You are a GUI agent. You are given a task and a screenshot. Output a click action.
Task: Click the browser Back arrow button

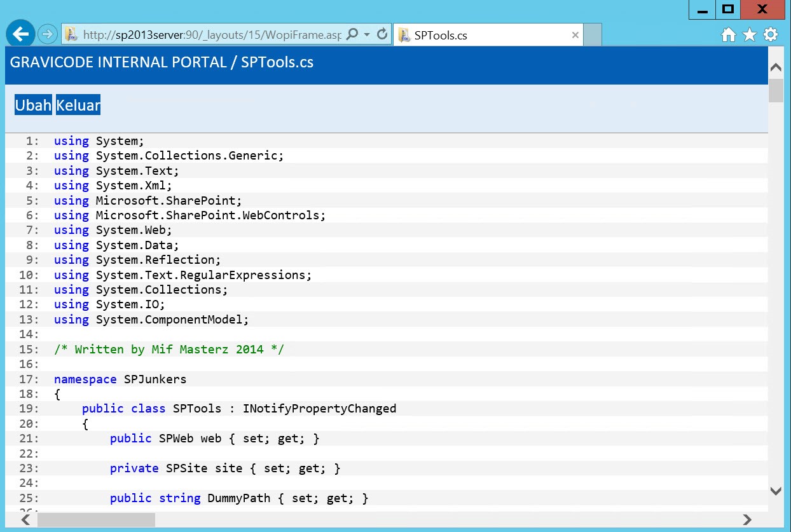point(20,34)
